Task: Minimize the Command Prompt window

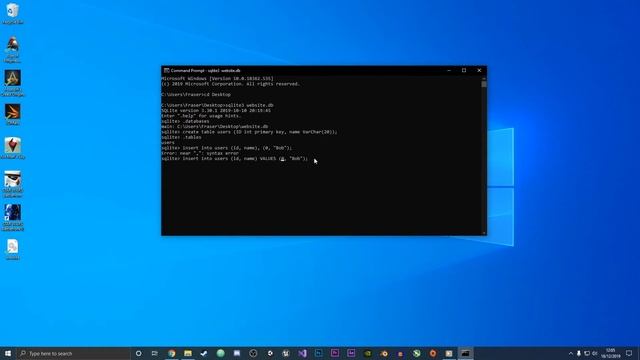Action: click(449, 71)
